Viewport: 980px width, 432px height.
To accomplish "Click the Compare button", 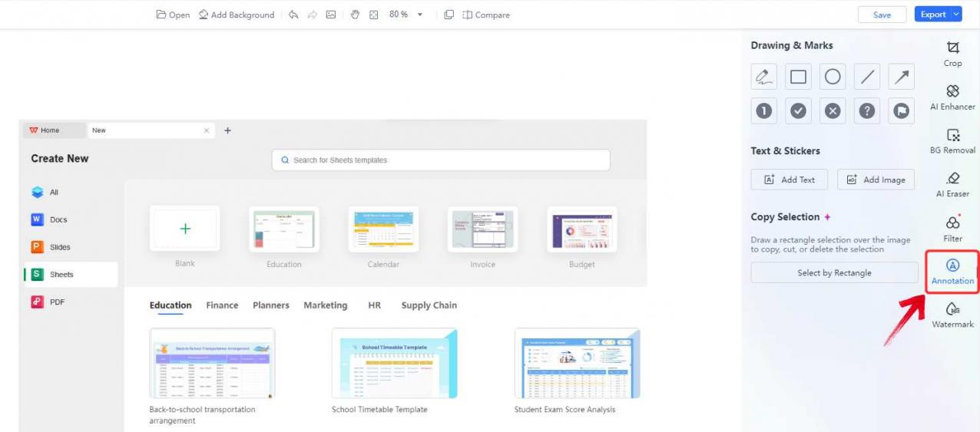I will (486, 15).
